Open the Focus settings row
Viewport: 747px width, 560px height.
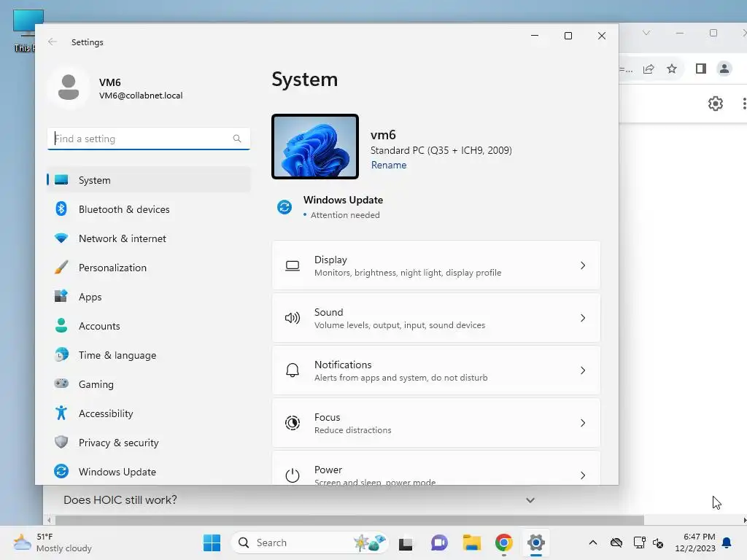tap(436, 422)
